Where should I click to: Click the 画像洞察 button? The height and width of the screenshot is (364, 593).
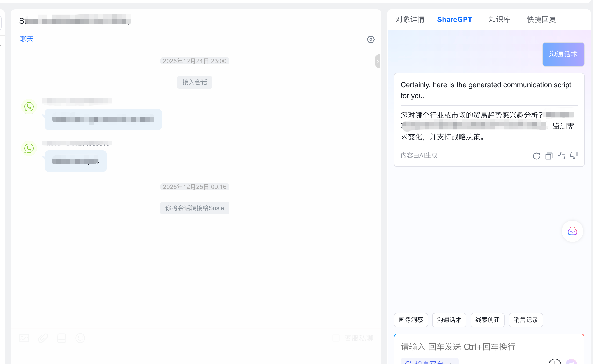[411, 320]
